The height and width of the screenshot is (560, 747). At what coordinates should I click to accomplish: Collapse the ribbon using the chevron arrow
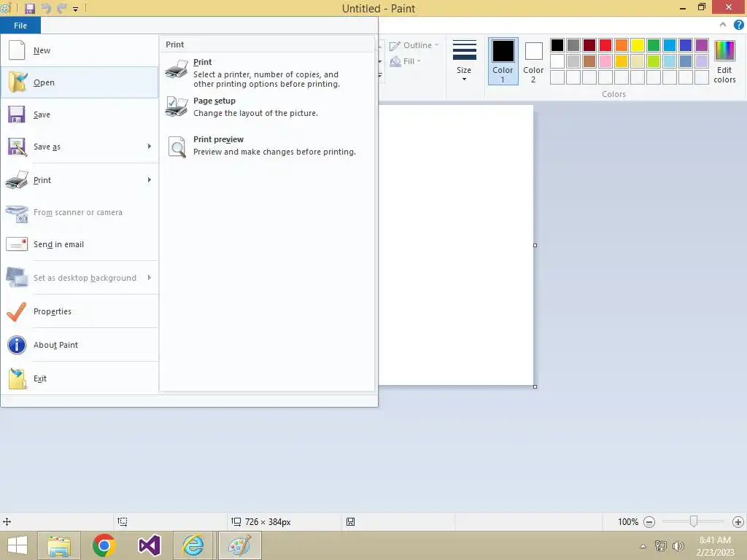(x=723, y=25)
